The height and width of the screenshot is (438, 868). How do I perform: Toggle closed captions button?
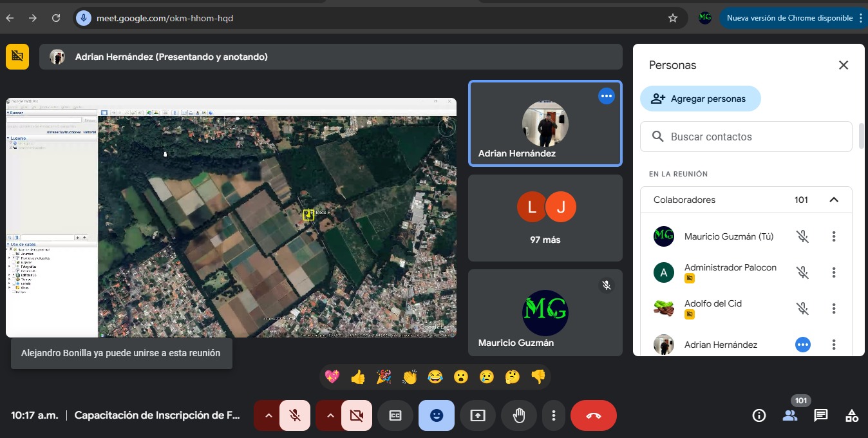pos(395,415)
